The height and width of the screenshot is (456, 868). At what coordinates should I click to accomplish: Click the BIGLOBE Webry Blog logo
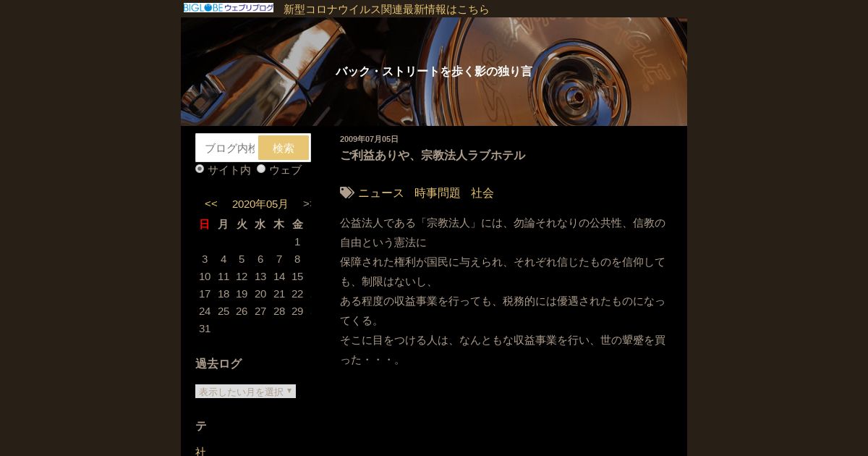coord(229,8)
